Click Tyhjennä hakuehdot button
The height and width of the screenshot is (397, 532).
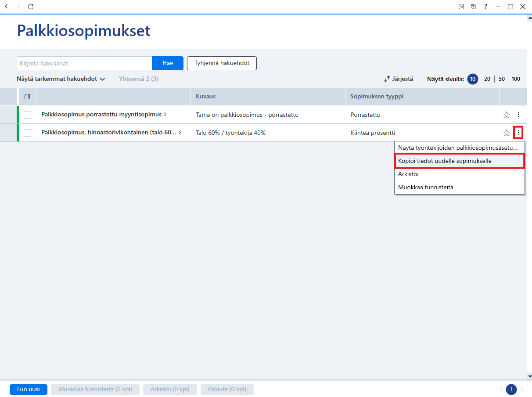222,63
